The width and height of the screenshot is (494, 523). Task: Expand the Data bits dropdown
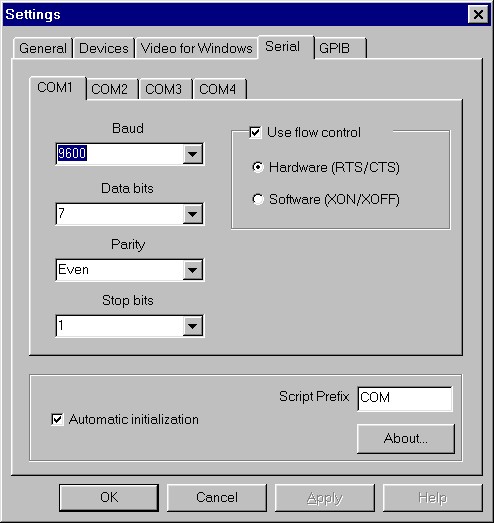tap(192, 213)
